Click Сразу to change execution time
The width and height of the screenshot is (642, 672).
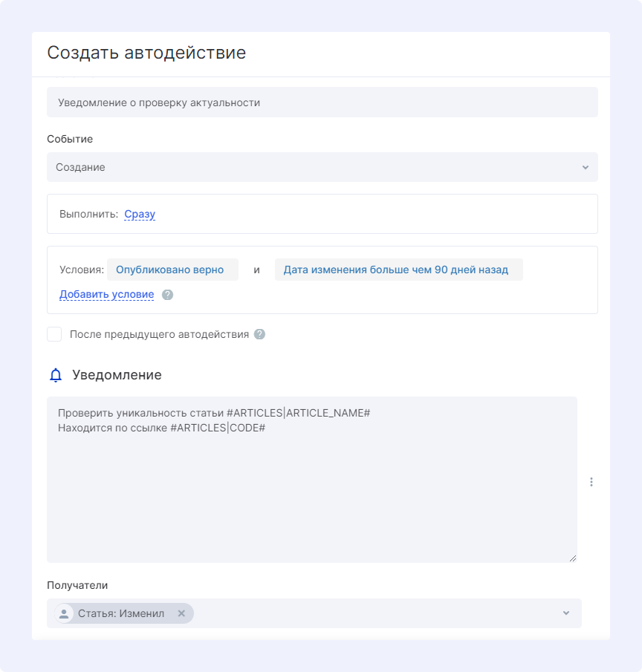[140, 214]
